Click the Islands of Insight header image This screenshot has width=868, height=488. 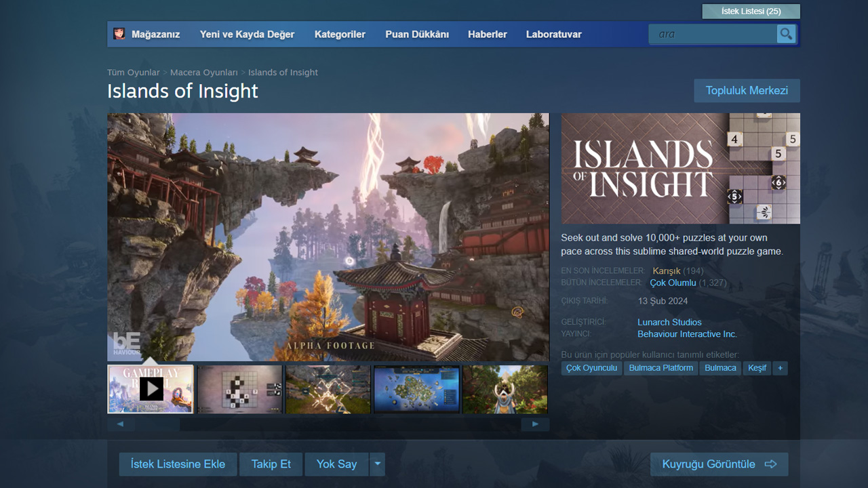pos(680,168)
